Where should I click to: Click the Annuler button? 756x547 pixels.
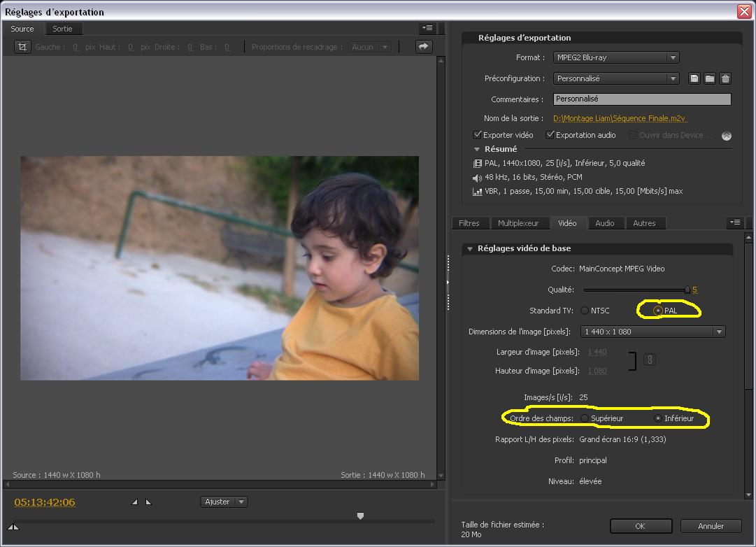711,526
